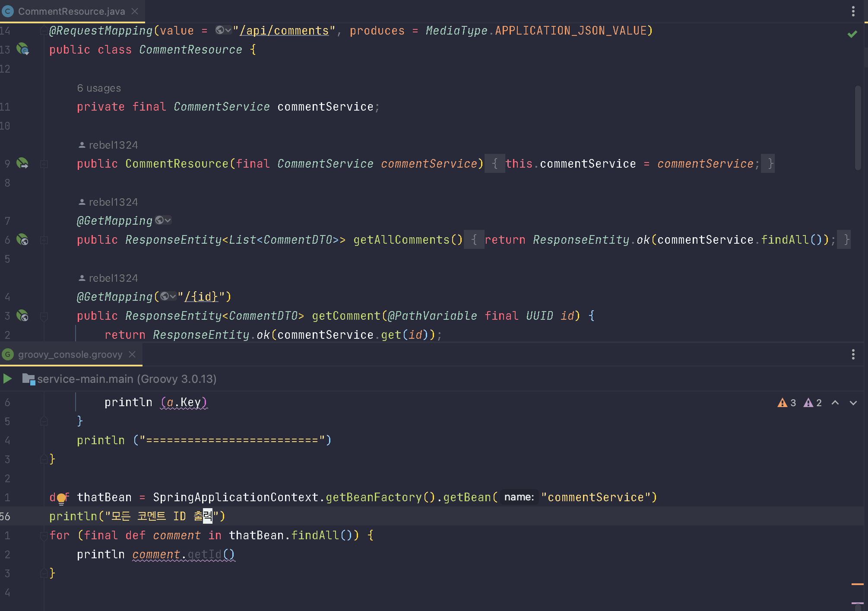Click the name: parameter hint
Viewport: 868px width, 611px height.
point(519,497)
